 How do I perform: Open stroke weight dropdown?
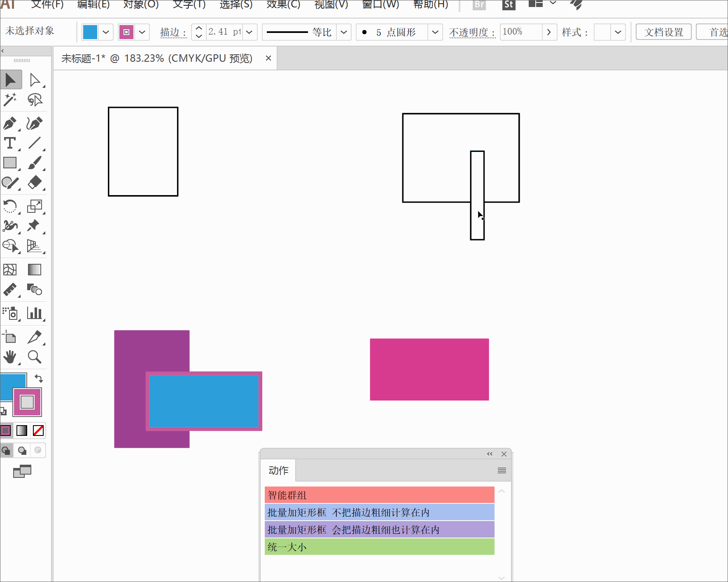pos(249,32)
